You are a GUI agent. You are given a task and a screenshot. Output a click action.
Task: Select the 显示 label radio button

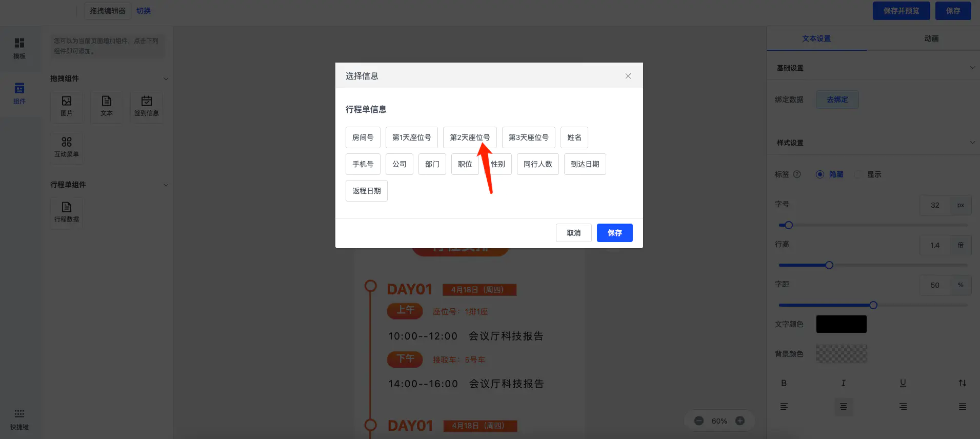coord(858,174)
